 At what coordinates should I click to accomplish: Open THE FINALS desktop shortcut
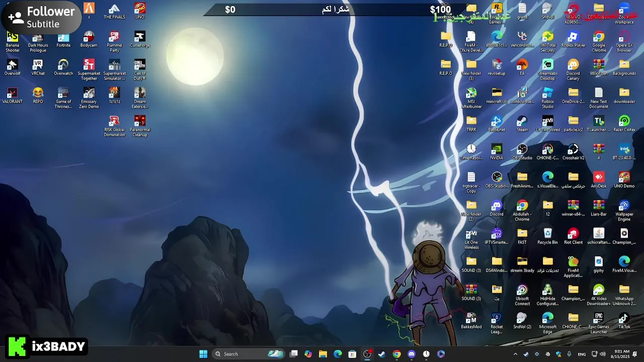pos(114,11)
